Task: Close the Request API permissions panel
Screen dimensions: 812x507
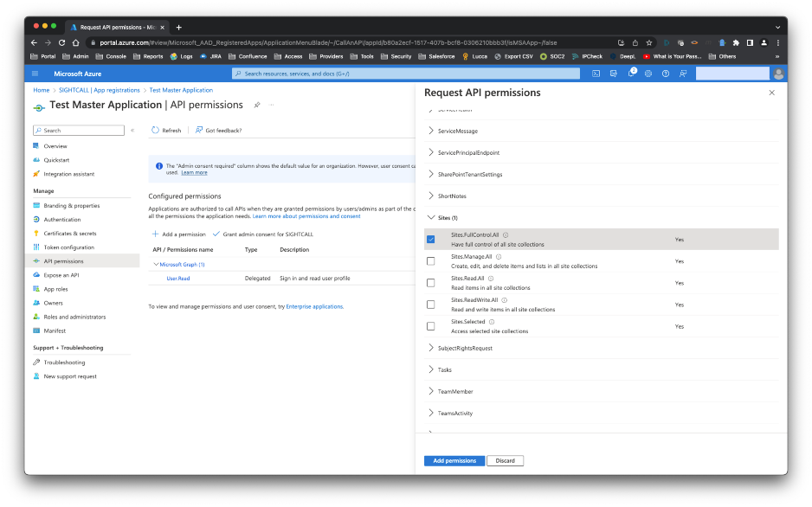Action: point(771,93)
